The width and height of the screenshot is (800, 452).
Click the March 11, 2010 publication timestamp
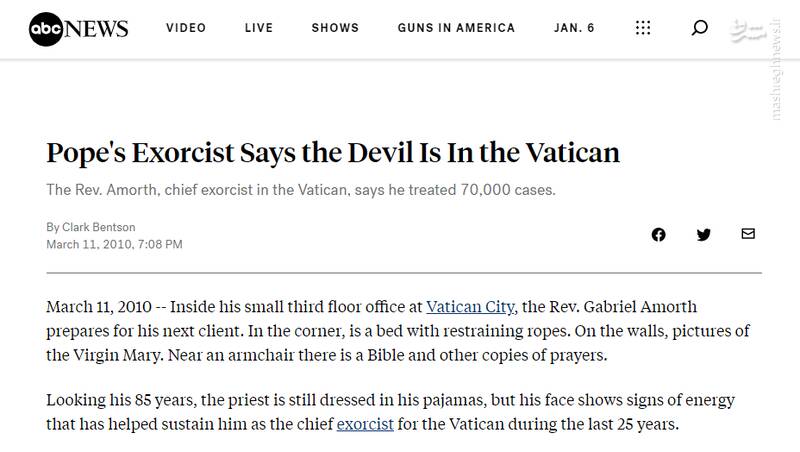(114, 244)
